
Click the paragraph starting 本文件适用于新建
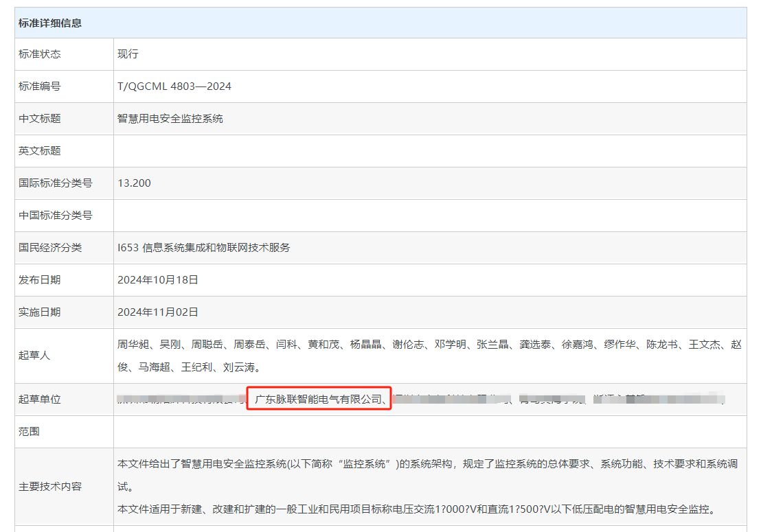tap(416, 509)
